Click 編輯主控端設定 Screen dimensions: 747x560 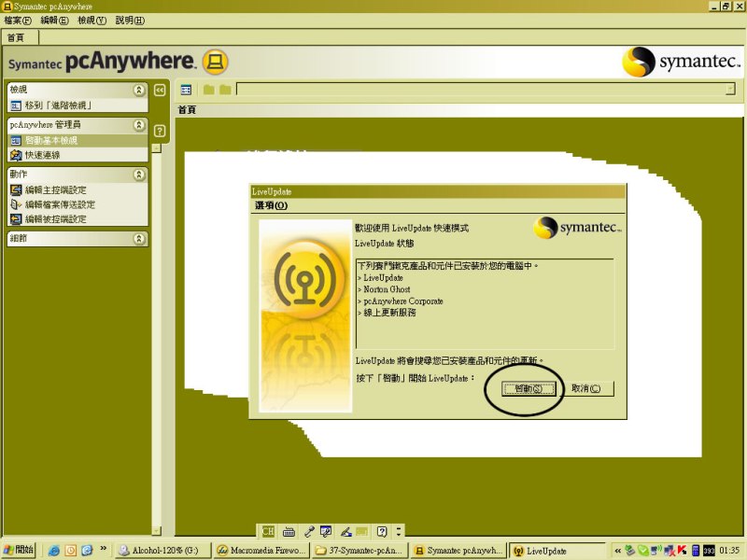(x=55, y=190)
